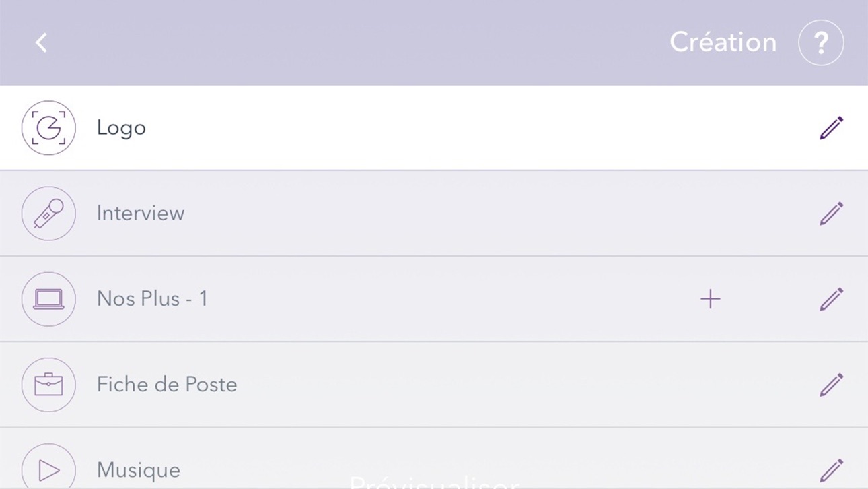The image size is (868, 489).
Task: Select the Musique list item label
Action: pyautogui.click(x=139, y=470)
